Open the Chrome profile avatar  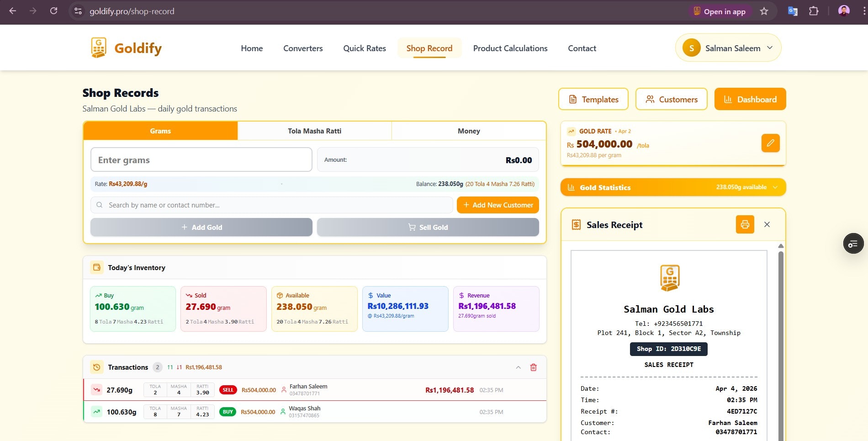pos(844,11)
